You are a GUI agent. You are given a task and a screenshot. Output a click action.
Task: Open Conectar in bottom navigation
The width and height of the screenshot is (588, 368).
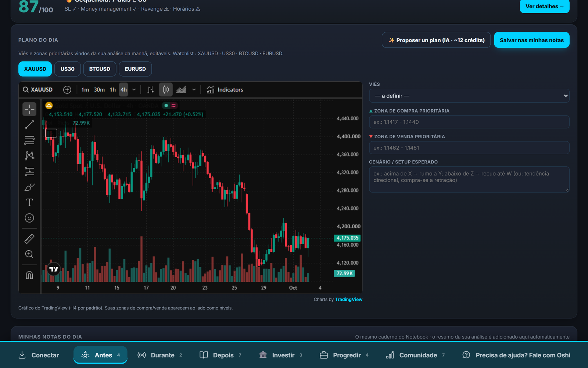[x=39, y=355]
